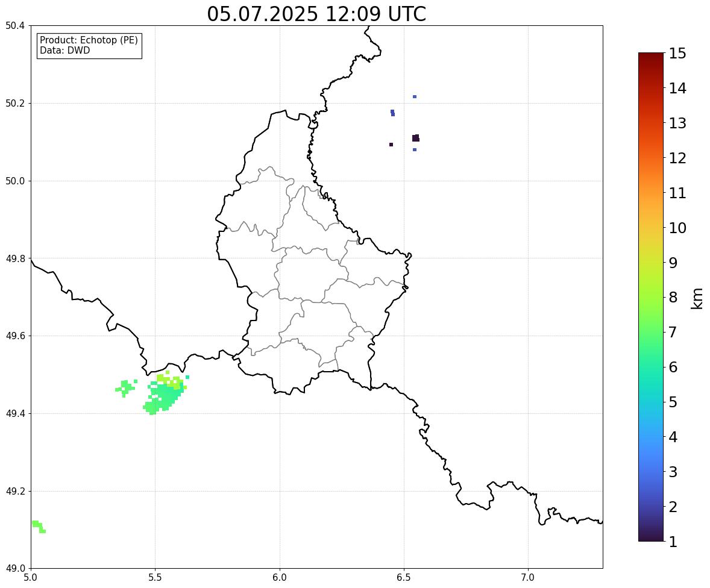
Task: Click the y-axis label '50.4'
Action: [14, 26]
